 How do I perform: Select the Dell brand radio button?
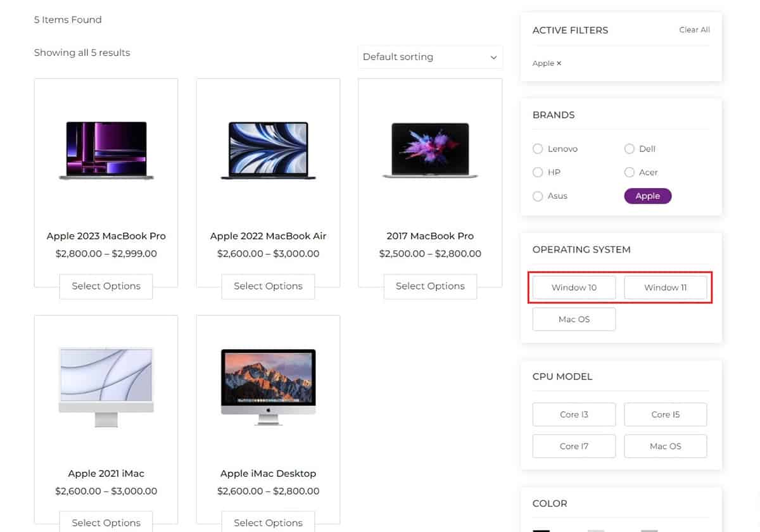[x=629, y=149]
